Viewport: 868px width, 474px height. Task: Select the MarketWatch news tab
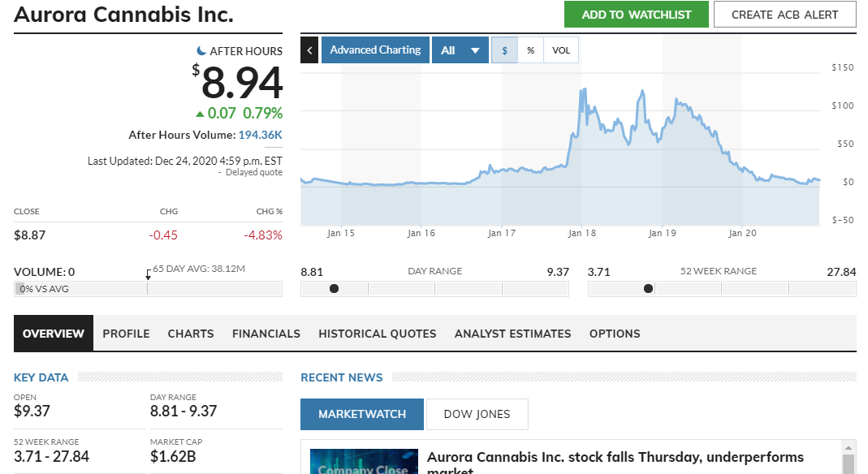point(362,414)
